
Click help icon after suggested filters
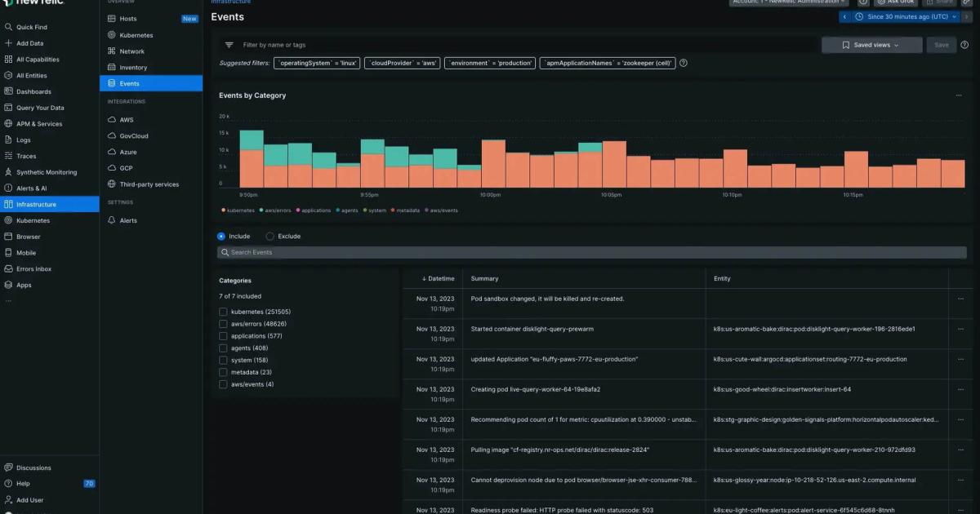(x=684, y=63)
